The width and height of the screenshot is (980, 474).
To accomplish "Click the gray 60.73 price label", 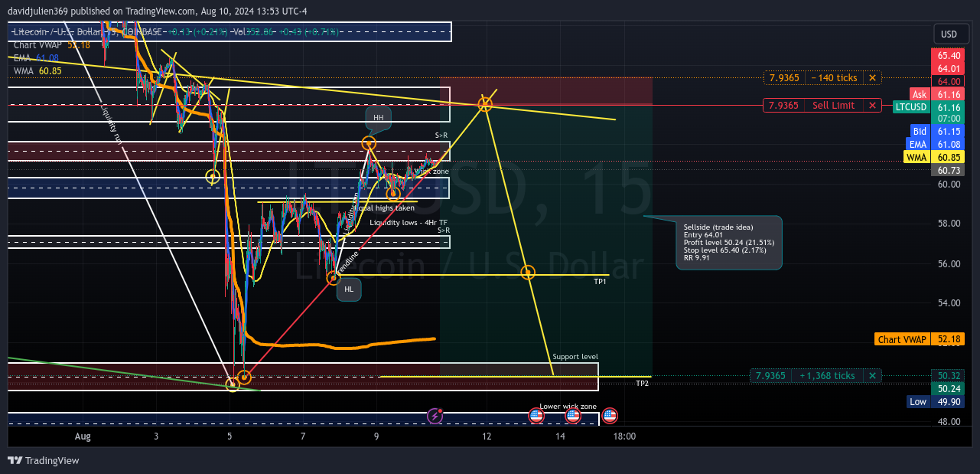I will [949, 170].
